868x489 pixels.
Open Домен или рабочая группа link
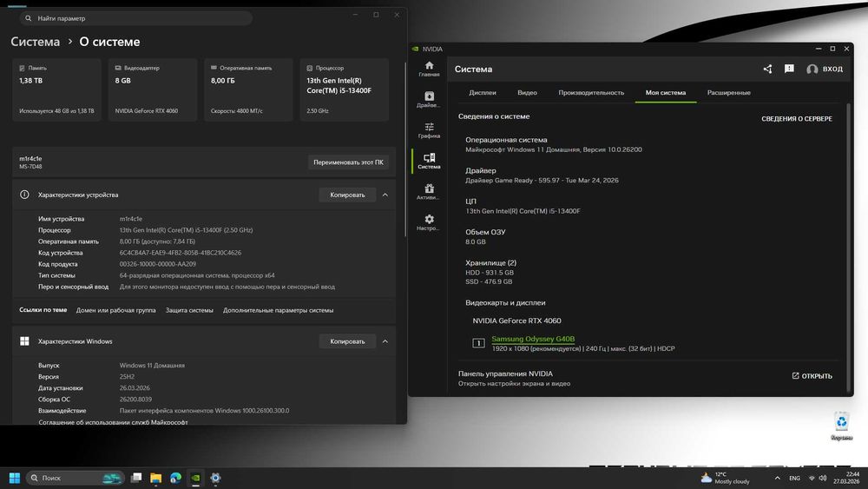115,310
